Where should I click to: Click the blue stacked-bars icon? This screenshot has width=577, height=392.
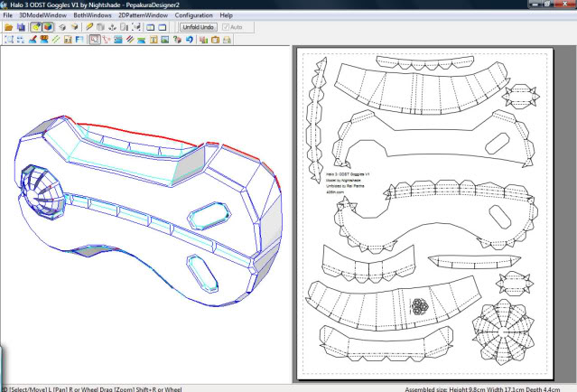click(118, 40)
